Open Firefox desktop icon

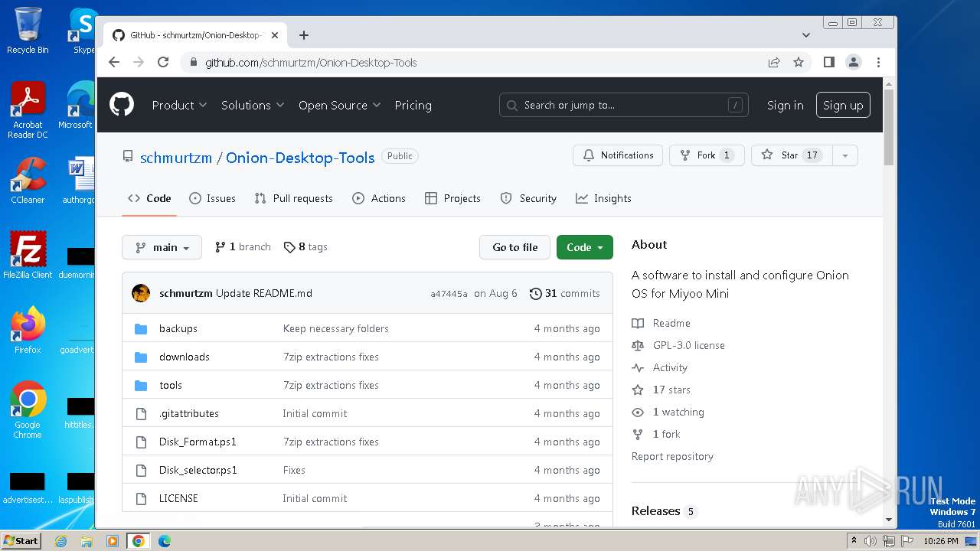click(28, 330)
